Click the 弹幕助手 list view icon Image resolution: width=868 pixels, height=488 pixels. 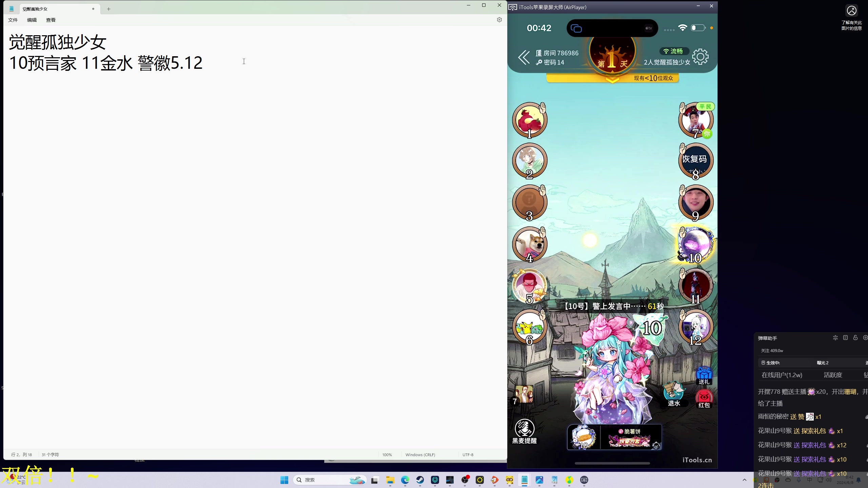(x=845, y=338)
